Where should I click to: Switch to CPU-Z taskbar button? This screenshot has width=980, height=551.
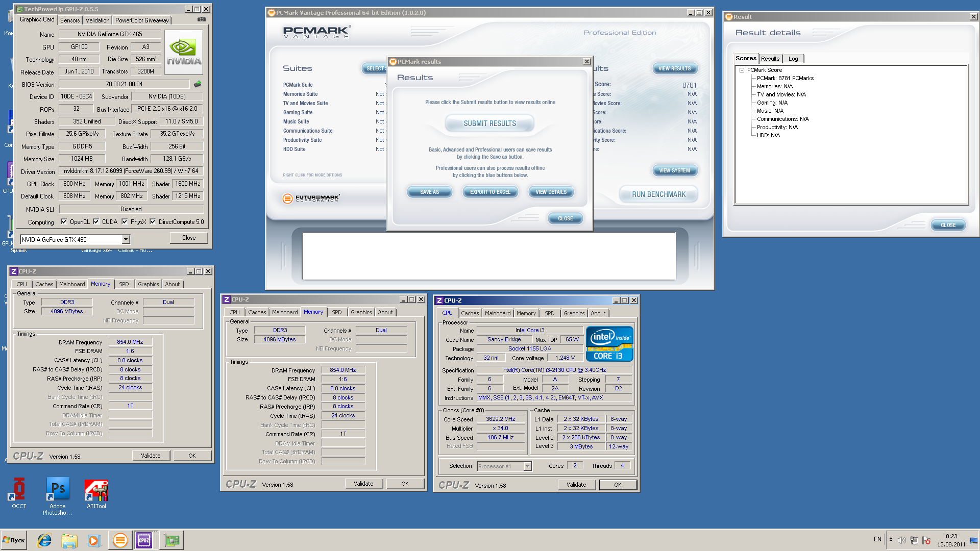(x=144, y=540)
